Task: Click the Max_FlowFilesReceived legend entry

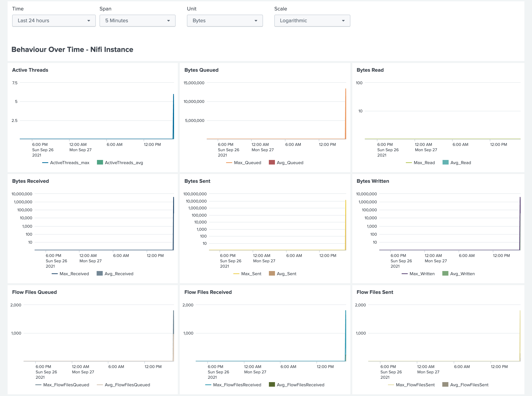Action: (233, 385)
